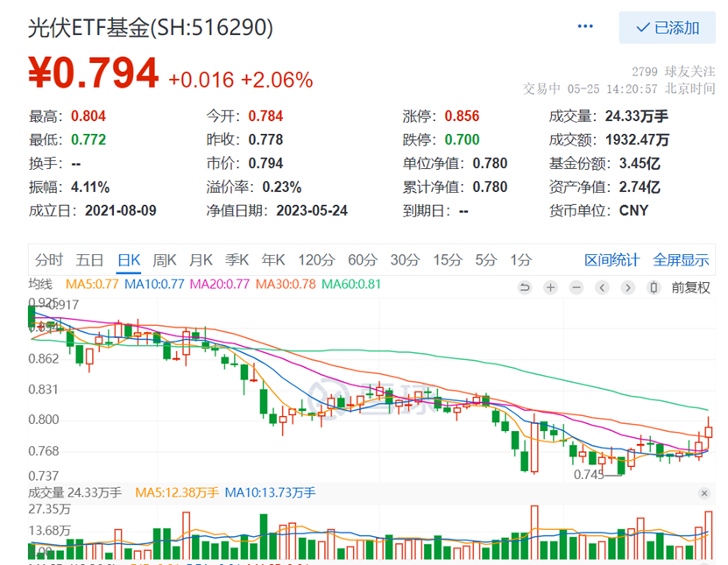
Task: Switch chart to 30分 interval
Action: coord(405,260)
